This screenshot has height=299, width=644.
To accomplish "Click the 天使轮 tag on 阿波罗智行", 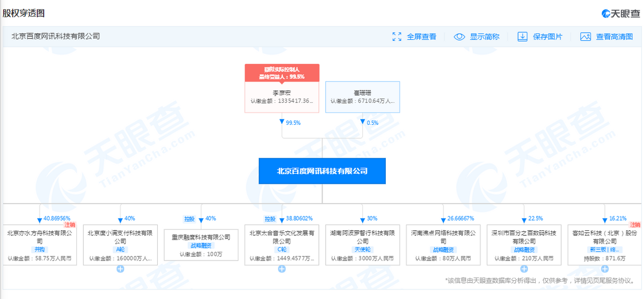I will (363, 250).
